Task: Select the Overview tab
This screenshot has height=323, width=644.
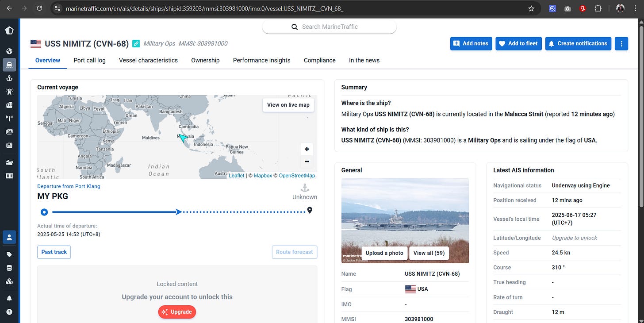Action: [48, 60]
